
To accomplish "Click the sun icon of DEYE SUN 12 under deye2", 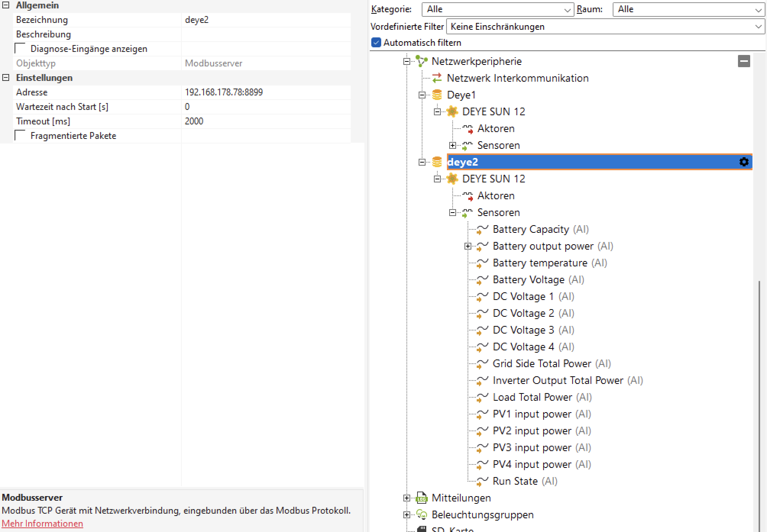I will 452,179.
